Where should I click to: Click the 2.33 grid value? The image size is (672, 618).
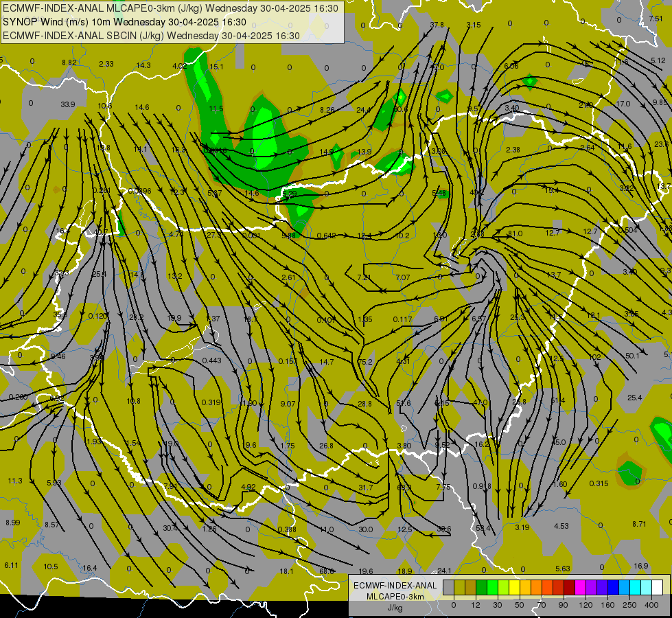(x=106, y=64)
